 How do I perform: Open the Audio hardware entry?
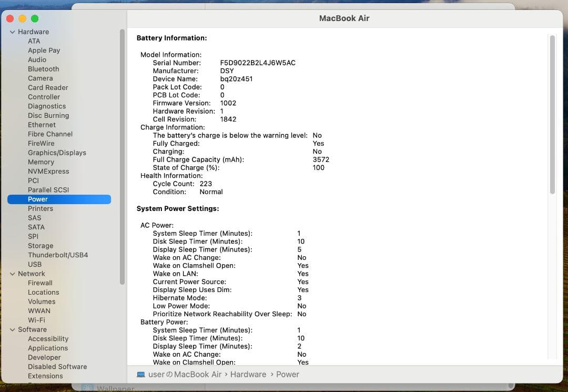coord(37,60)
